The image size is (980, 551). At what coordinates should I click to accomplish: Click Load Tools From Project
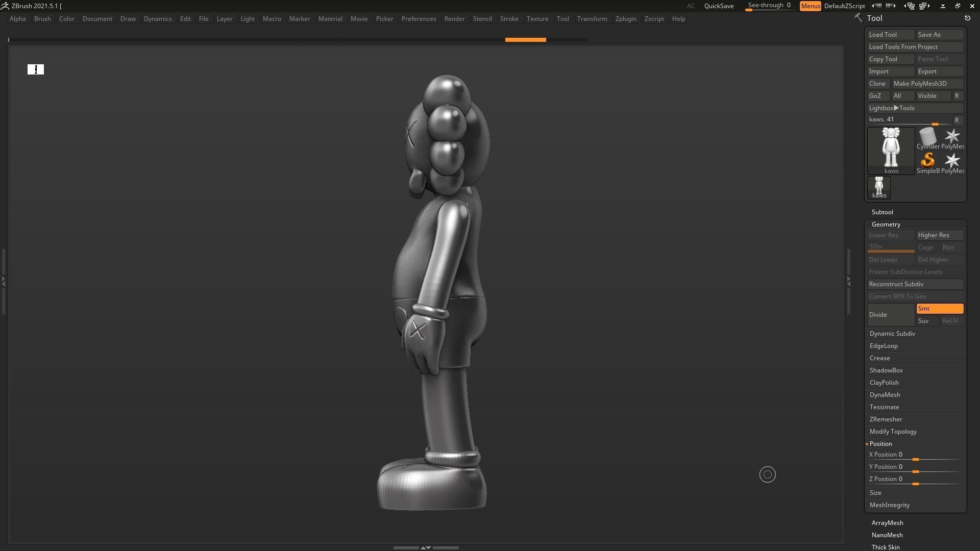(x=915, y=47)
